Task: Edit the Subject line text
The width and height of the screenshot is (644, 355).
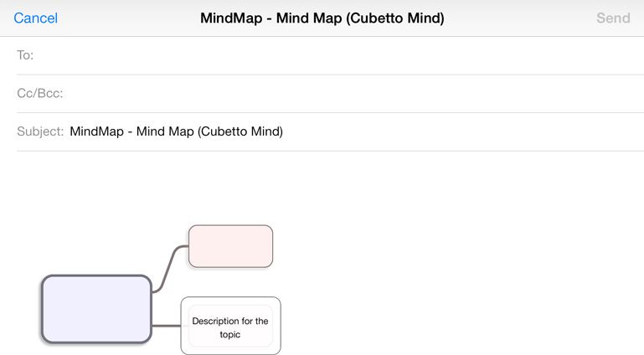Action: (176, 131)
